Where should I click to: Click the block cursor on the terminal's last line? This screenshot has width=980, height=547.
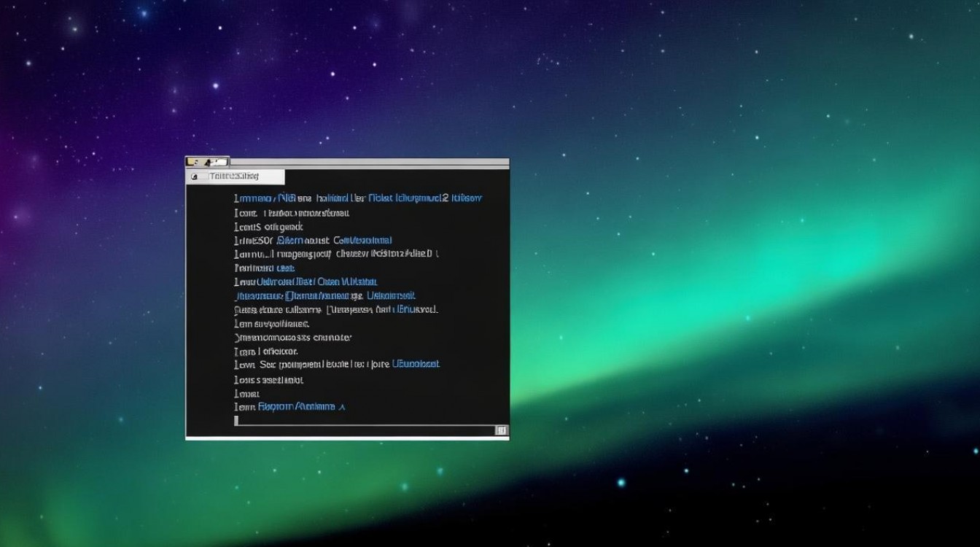(x=236, y=421)
